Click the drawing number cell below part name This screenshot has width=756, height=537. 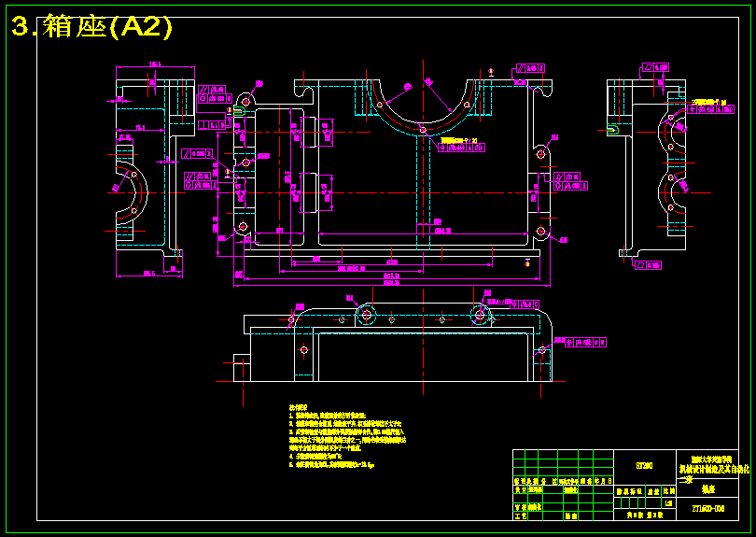(x=707, y=509)
